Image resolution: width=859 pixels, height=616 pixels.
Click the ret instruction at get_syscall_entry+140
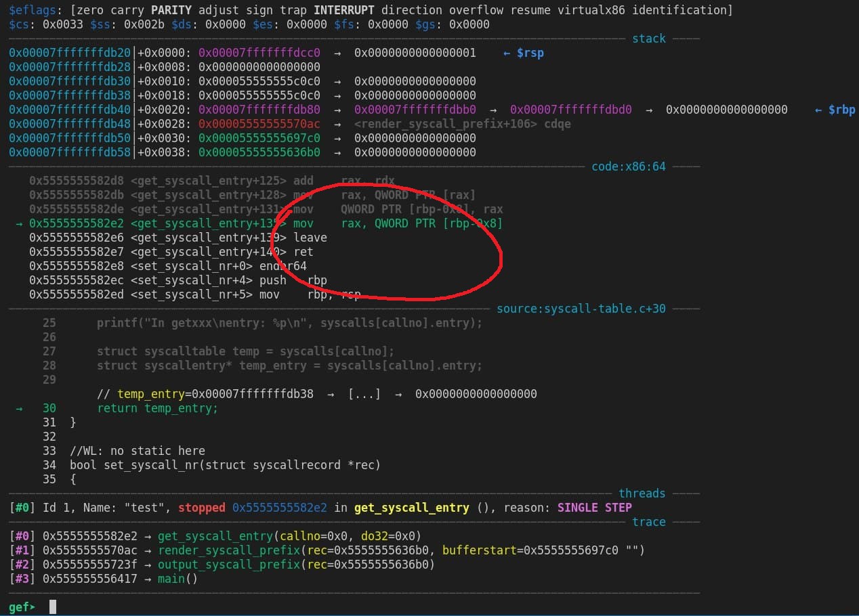[303, 252]
